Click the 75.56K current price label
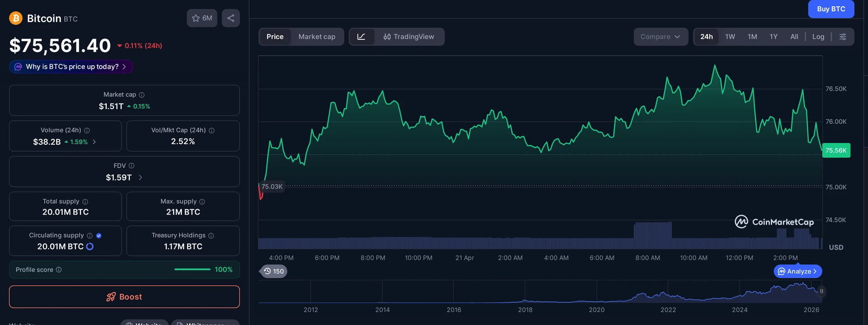The height and width of the screenshot is (325, 868). 836,150
